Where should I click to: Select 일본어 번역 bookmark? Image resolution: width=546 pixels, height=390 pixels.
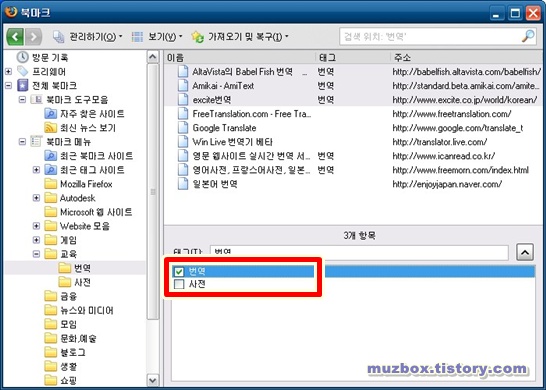click(353, 184)
